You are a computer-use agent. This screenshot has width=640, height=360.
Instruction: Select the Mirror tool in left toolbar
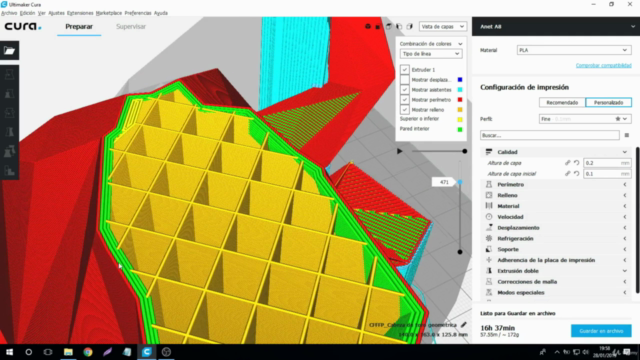pyautogui.click(x=9, y=132)
